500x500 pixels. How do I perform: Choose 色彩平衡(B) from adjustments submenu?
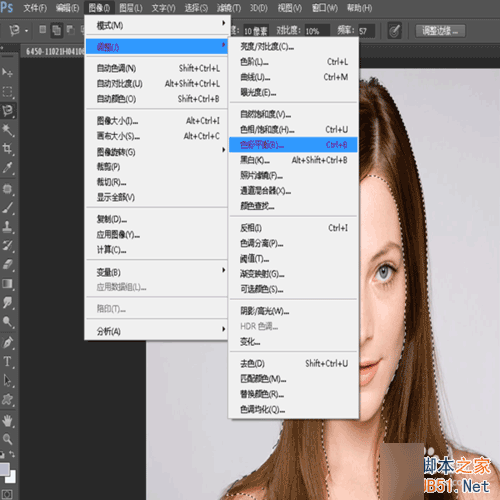click(293, 145)
